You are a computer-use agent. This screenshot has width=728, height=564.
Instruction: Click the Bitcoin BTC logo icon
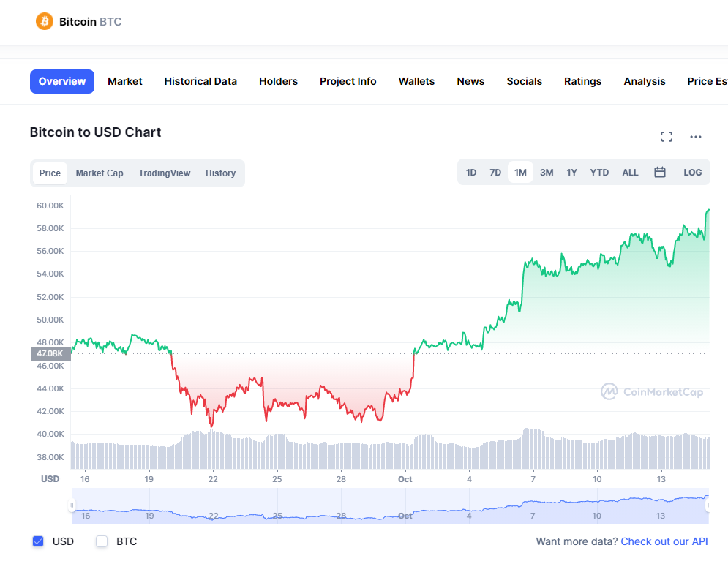pos(44,21)
